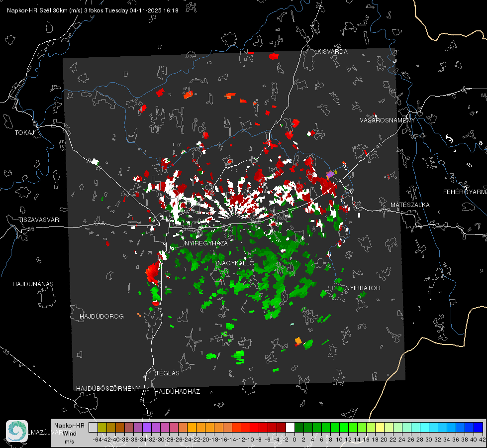Click the road number 41 near Vásárosnamény
Viewport: 487px width, 448px height.
pos(379,145)
